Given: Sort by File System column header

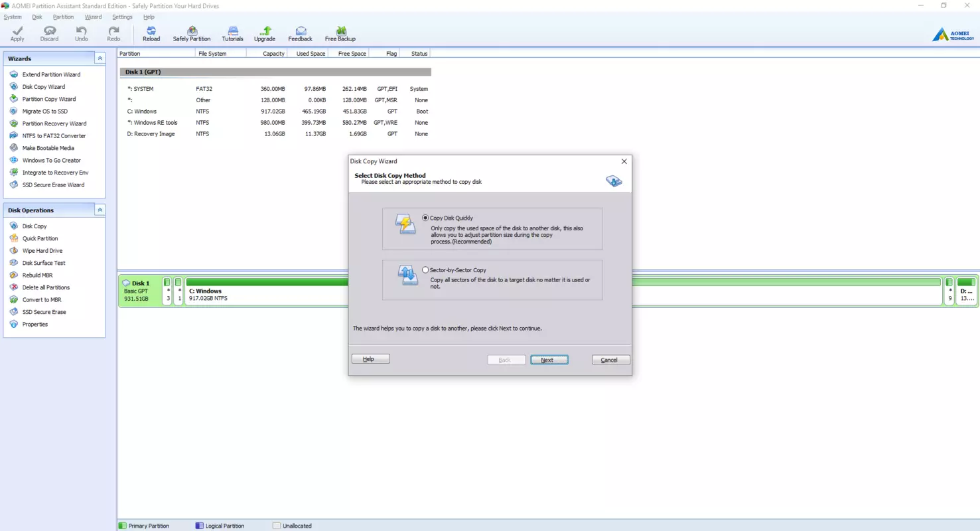Looking at the screenshot, I should [221, 53].
